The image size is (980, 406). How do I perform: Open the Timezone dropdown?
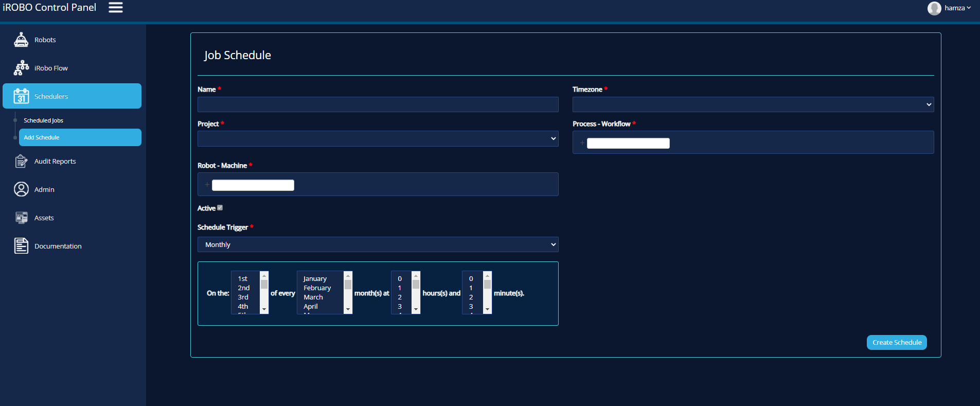(x=753, y=104)
